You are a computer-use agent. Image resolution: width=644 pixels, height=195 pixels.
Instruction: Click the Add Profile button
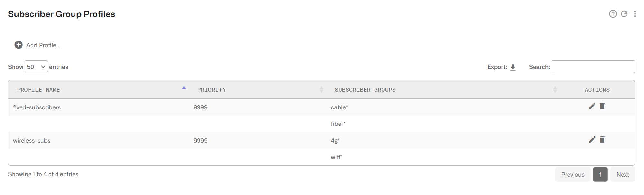43,45
